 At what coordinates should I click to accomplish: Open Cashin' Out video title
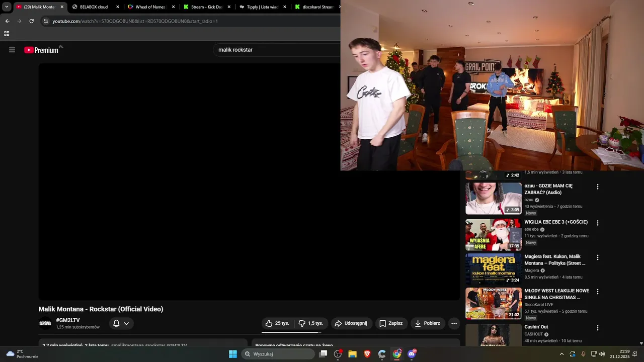536,327
